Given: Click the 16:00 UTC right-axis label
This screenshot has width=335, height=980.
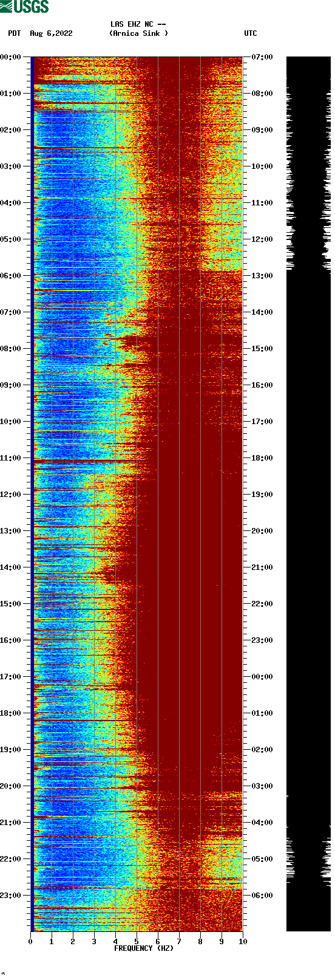Looking at the screenshot, I should pyautogui.click(x=262, y=385).
